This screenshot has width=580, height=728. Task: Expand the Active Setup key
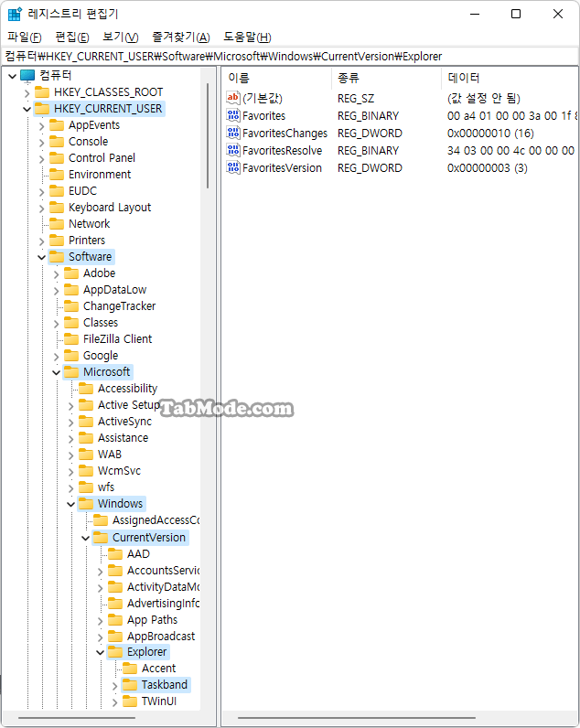[x=71, y=406]
